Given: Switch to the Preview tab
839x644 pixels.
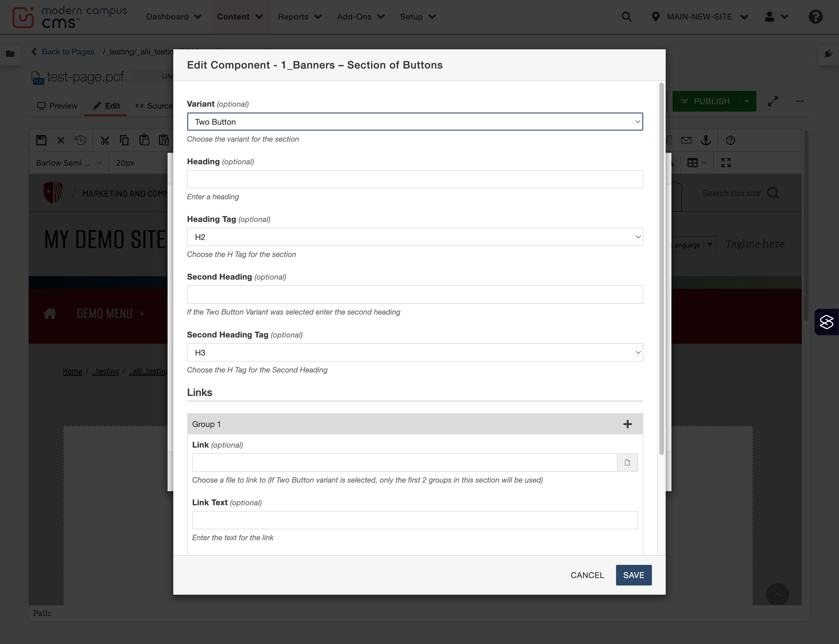Looking at the screenshot, I should point(57,106).
